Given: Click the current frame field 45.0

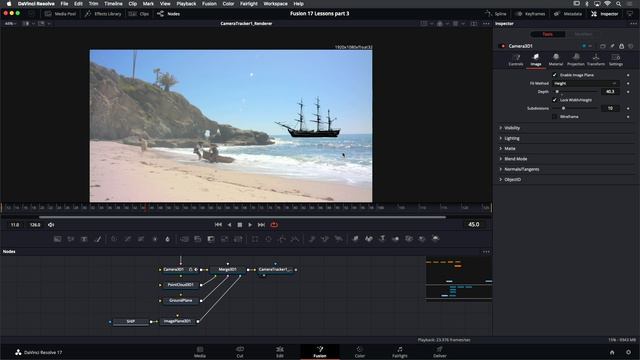Looking at the screenshot, I should click(x=473, y=224).
